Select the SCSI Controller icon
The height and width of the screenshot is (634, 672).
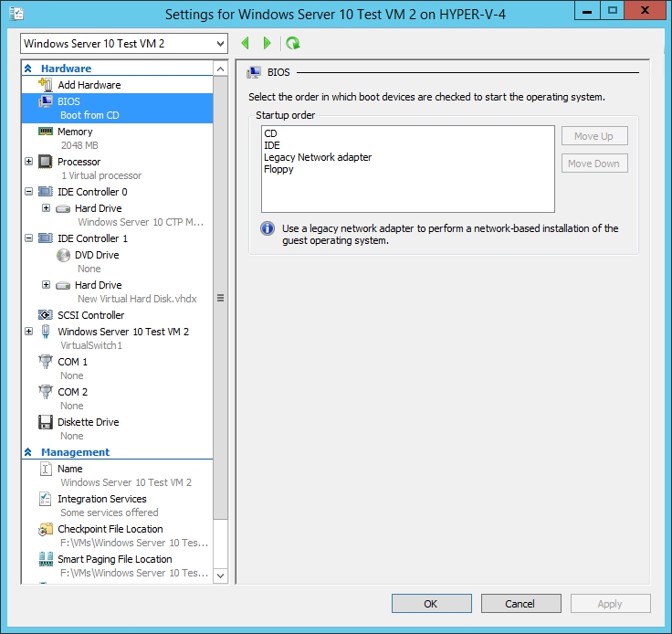46,315
